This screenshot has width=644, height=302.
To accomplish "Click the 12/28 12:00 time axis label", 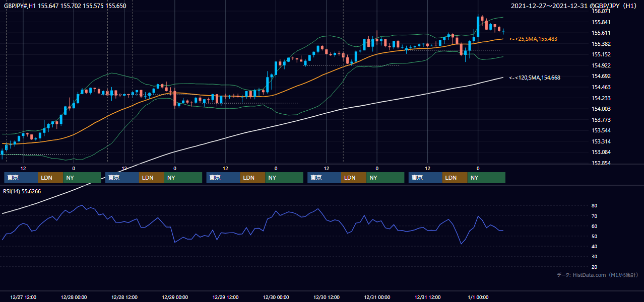I will click(124, 297).
